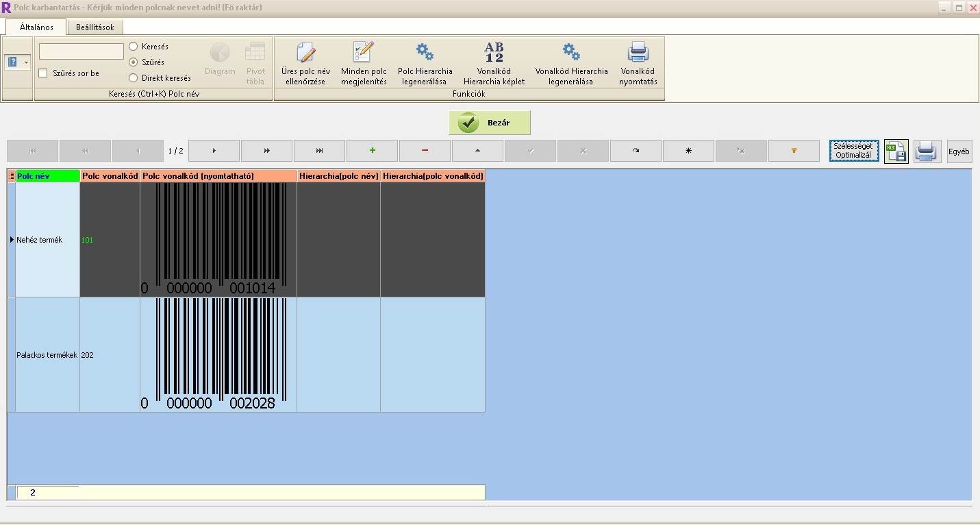Click Hierarchia(polc vonalkód) column header
980x525 pixels.
pos(433,176)
